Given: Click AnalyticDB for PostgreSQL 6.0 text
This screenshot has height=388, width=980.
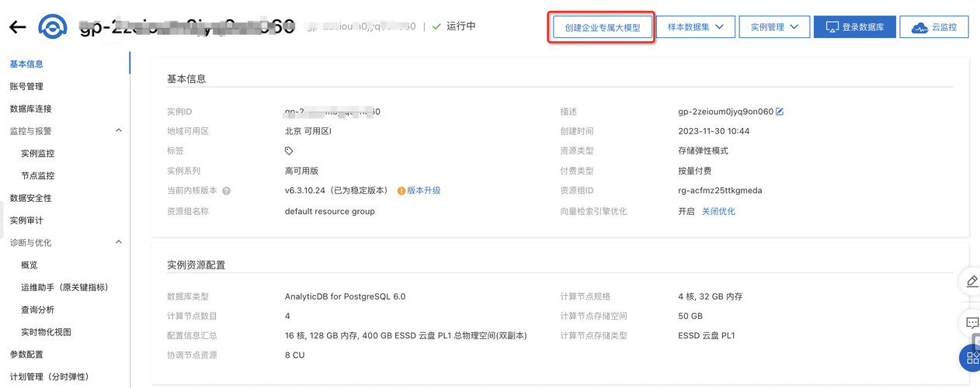Looking at the screenshot, I should [x=345, y=297].
